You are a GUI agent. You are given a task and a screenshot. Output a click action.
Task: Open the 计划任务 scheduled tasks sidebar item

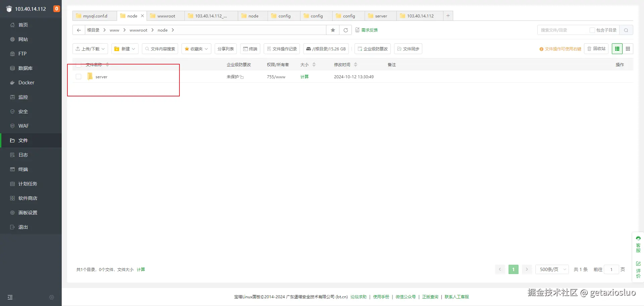point(31,184)
